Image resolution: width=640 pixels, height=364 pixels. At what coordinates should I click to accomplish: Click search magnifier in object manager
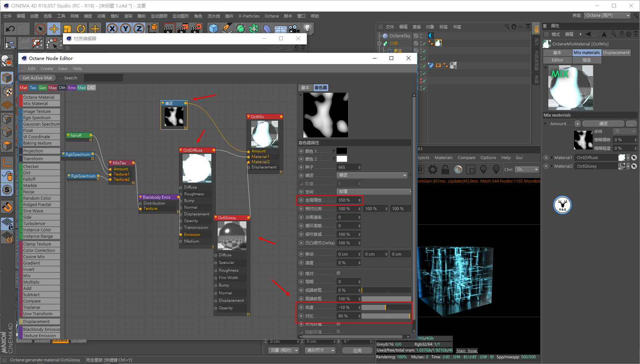[x=507, y=26]
